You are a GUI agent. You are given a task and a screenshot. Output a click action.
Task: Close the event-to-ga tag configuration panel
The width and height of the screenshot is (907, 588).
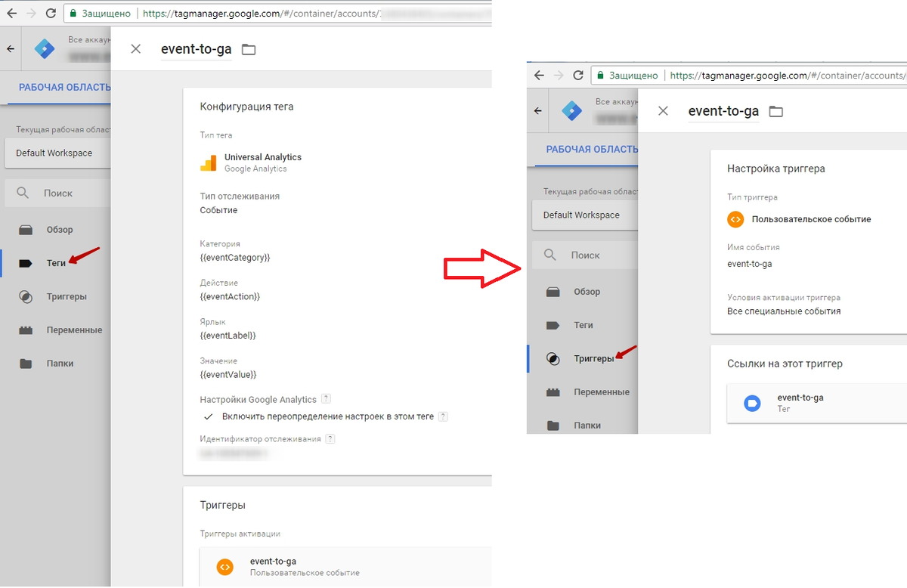tap(136, 49)
